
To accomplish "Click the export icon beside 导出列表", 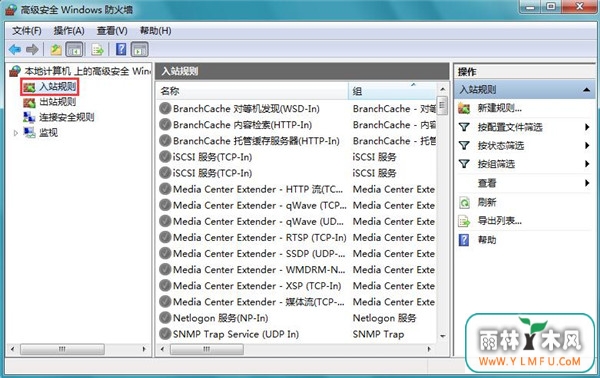I will [x=464, y=221].
